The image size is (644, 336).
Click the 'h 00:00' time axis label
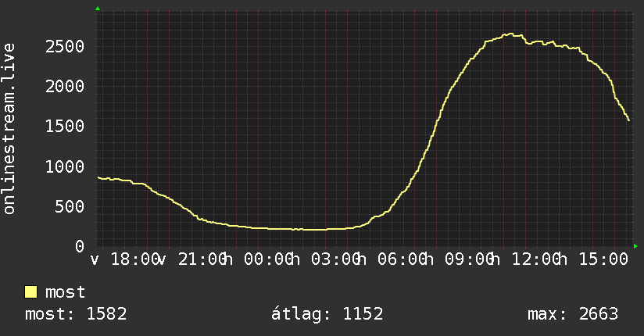coord(259,259)
